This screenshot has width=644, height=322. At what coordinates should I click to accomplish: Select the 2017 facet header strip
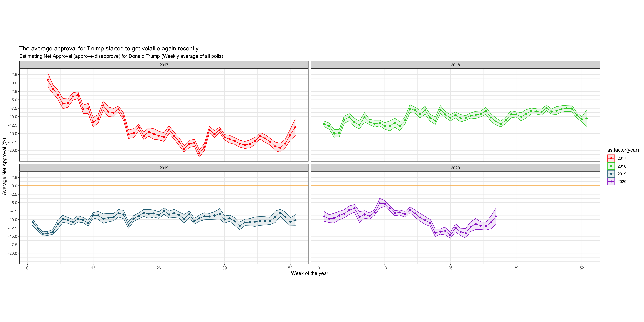(x=164, y=65)
